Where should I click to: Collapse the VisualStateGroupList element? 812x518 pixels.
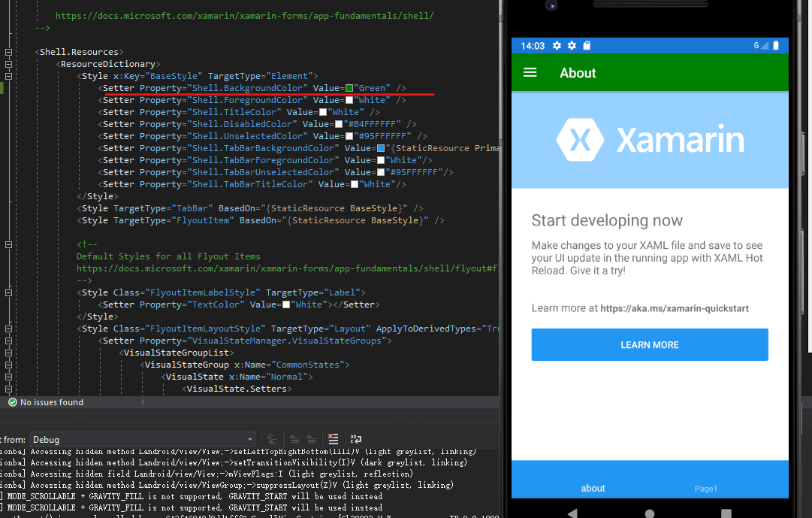8,353
